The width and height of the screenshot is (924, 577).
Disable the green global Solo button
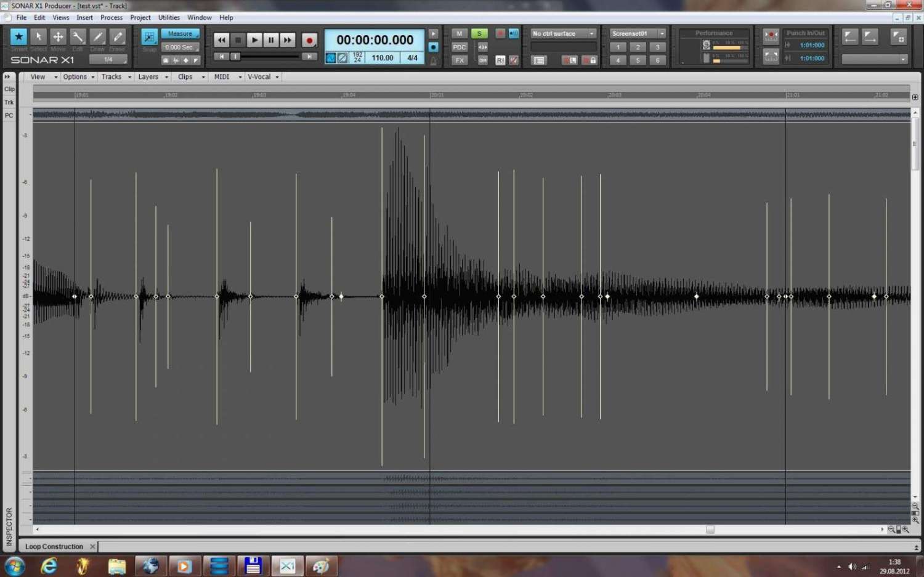479,33
